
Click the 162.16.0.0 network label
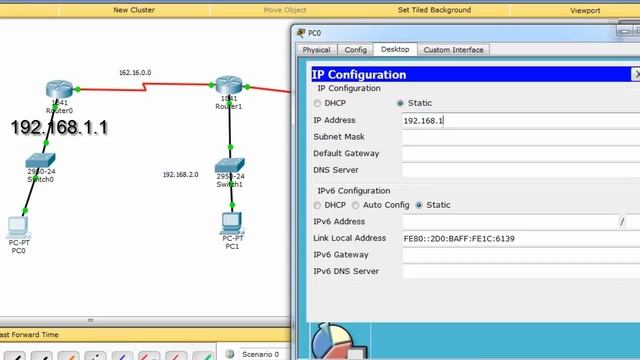click(135, 73)
